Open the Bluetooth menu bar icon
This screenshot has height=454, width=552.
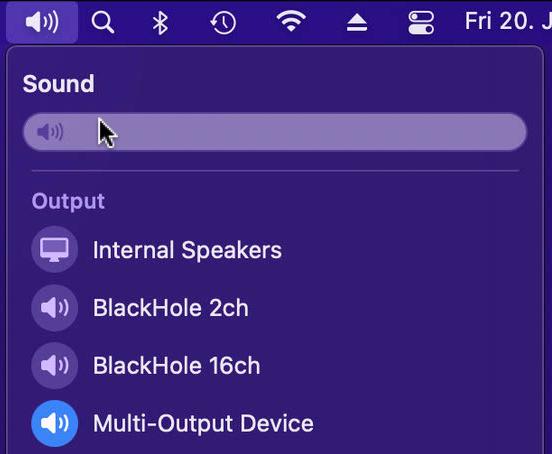click(x=160, y=23)
